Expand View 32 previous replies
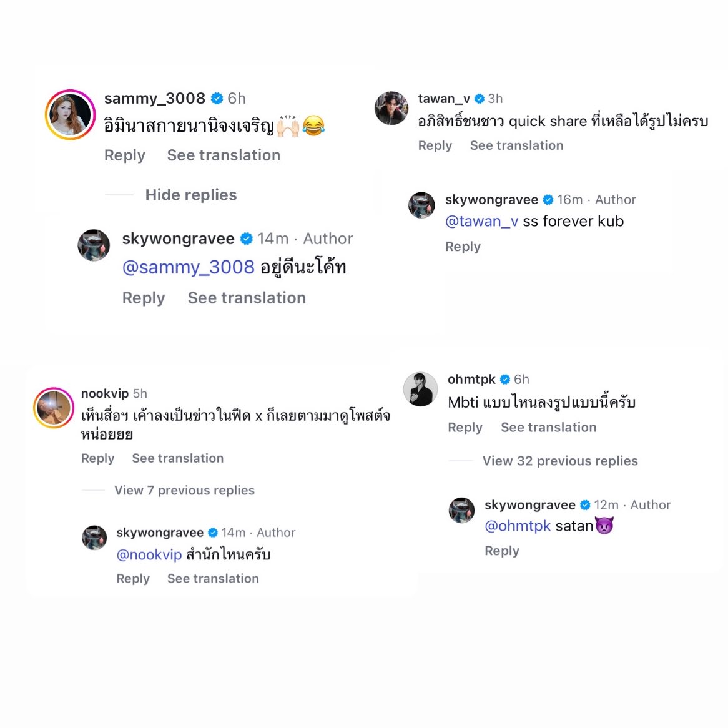Image resolution: width=728 pixels, height=728 pixels. click(560, 461)
